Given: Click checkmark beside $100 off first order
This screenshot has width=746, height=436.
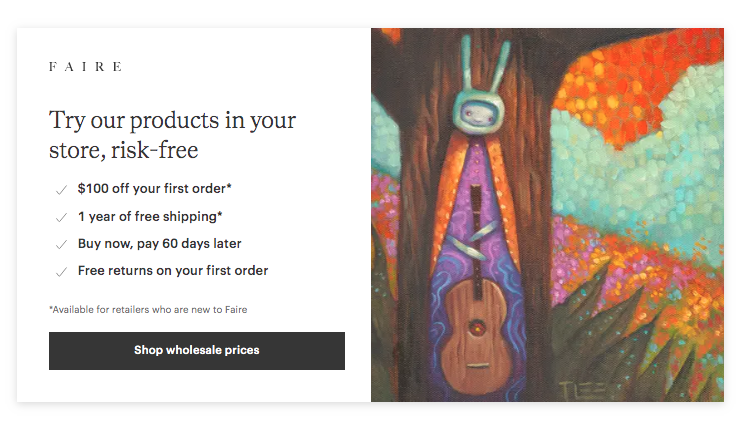Looking at the screenshot, I should 61,190.
